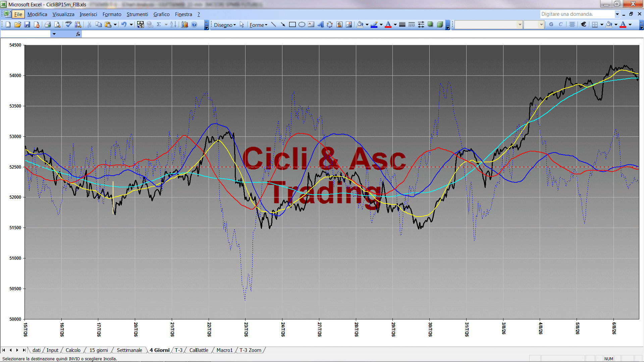The image size is (644, 362).
Task: Apply Euro currency style
Action: click(584, 24)
